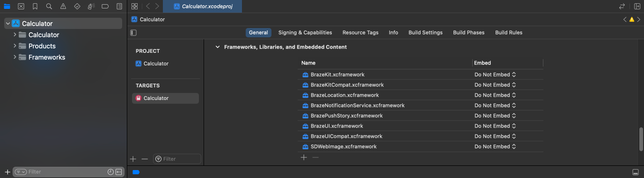
Task: Add an editor on the right
Action: point(637,7)
